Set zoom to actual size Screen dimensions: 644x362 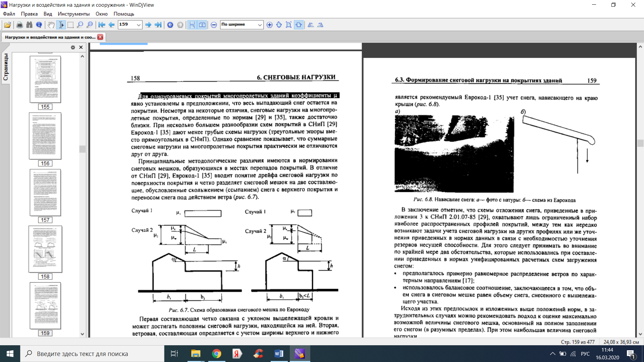click(279, 25)
